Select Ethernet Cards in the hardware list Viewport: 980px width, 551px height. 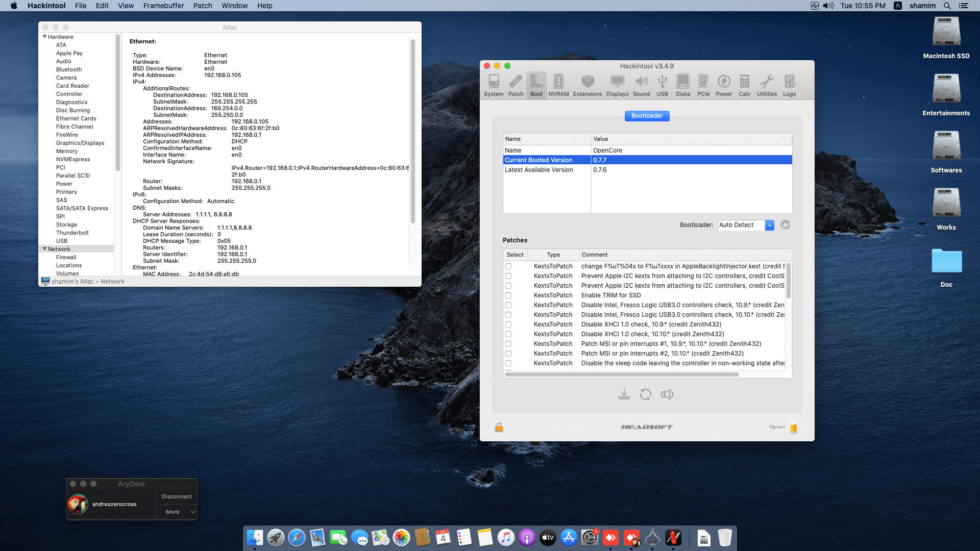[76, 118]
